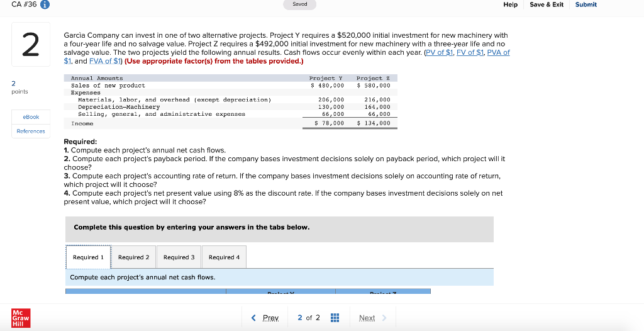The image size is (644, 331).
Task: Click Project Z depreciation 164,000
Action: coord(377,107)
